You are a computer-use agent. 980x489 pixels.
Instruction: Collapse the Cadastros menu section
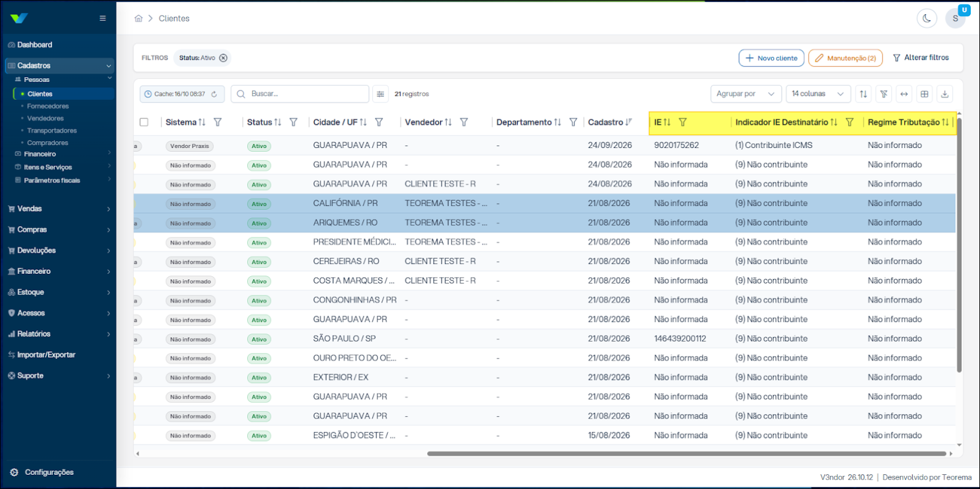[x=59, y=65]
